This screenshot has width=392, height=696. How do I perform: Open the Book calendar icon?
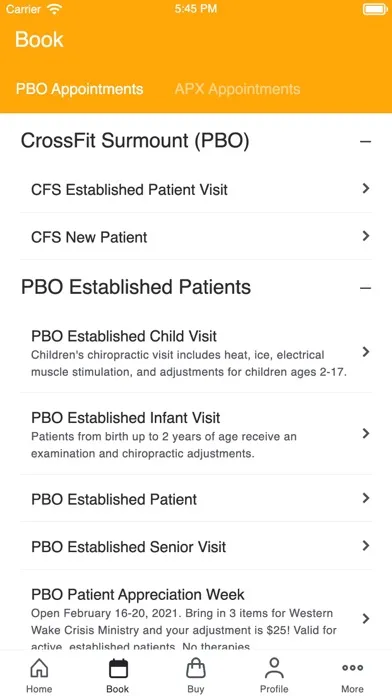(118, 668)
